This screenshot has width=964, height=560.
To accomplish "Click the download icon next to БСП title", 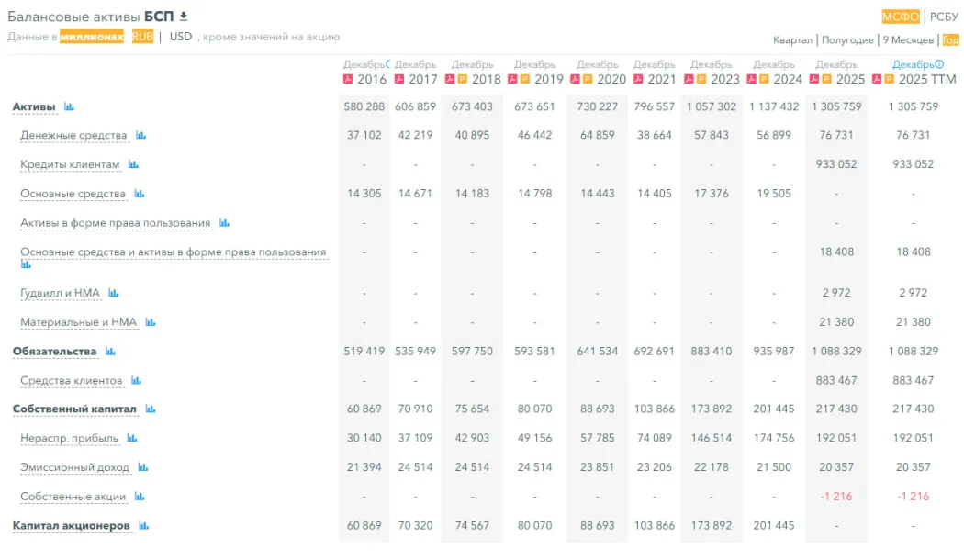I will click(184, 17).
